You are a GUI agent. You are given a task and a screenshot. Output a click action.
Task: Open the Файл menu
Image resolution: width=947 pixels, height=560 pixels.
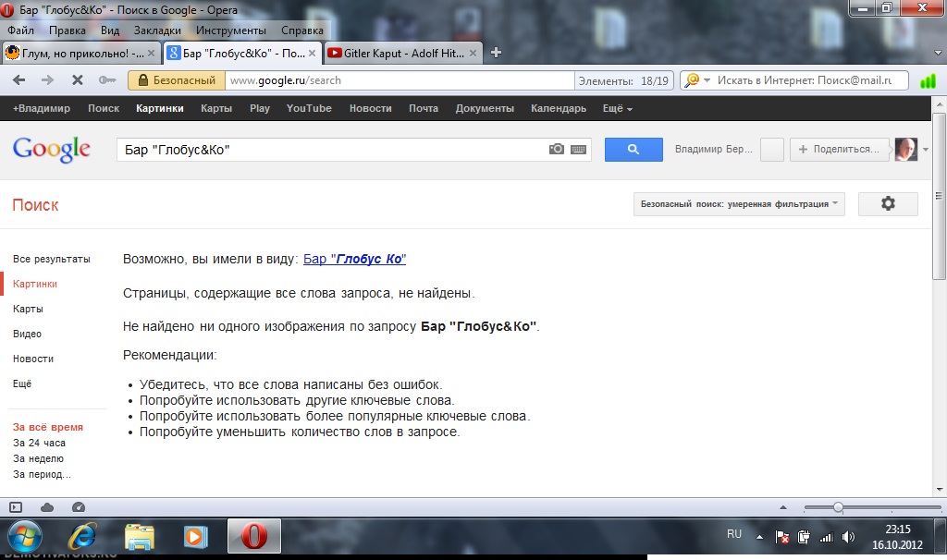[20, 30]
